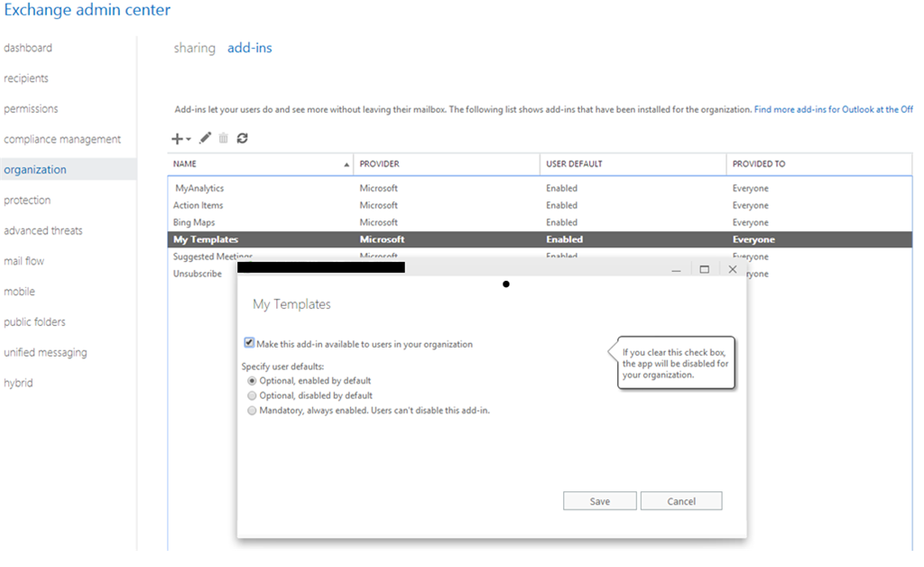
Task: Switch to the sharing tab
Action: click(195, 48)
